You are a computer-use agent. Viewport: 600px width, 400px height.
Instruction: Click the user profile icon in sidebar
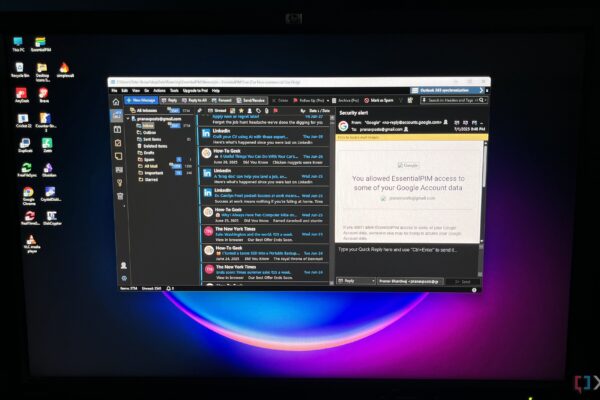coord(124,265)
